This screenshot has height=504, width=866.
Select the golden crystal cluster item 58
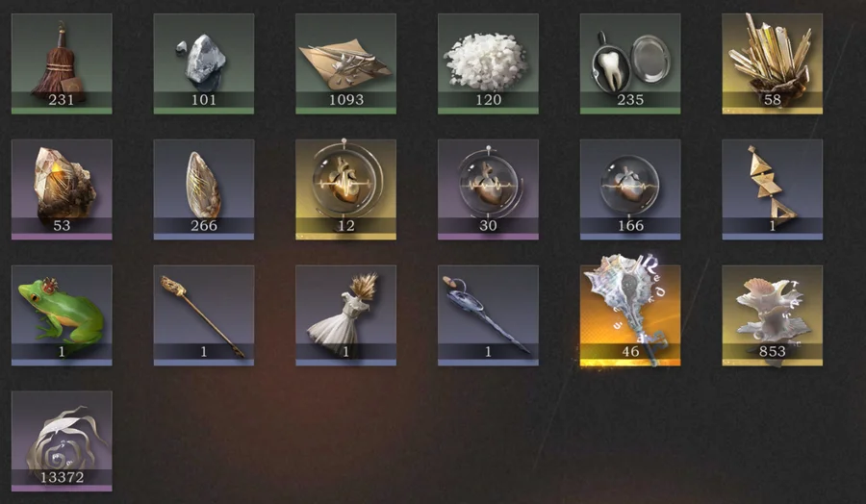pyautogui.click(x=772, y=64)
